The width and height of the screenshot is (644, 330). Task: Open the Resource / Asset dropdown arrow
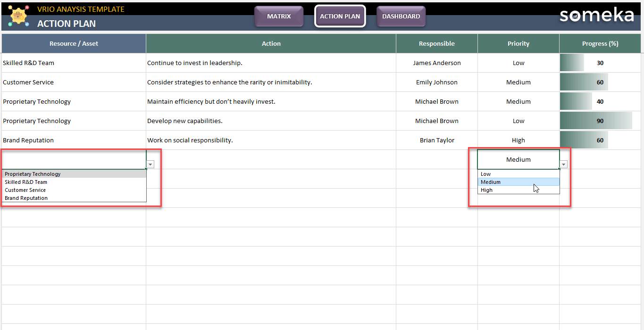click(151, 165)
